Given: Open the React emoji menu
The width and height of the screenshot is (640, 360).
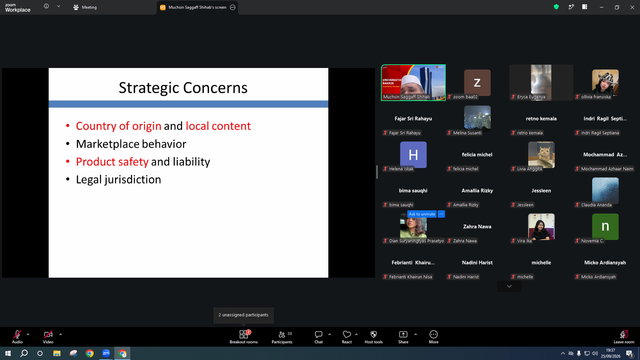Looking at the screenshot, I should click(347, 337).
